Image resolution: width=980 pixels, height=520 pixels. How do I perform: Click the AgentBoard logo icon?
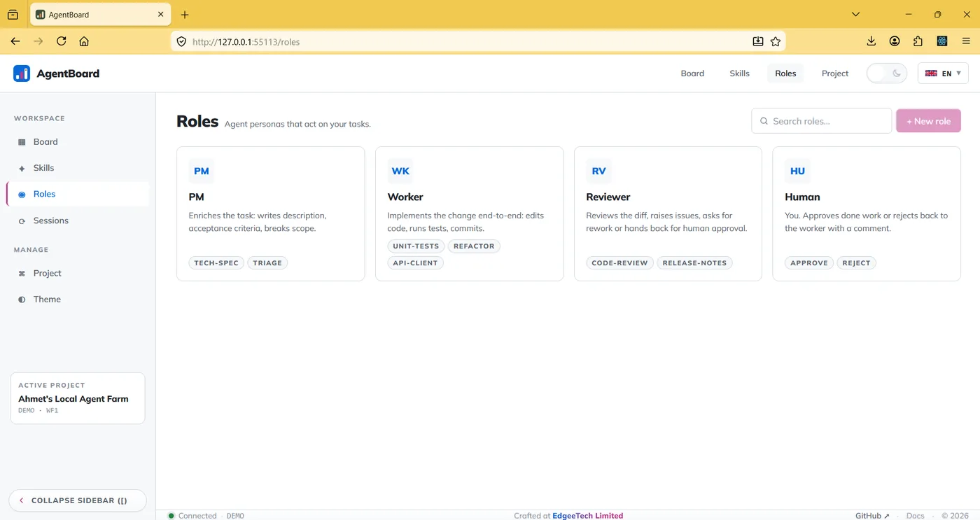coord(22,73)
